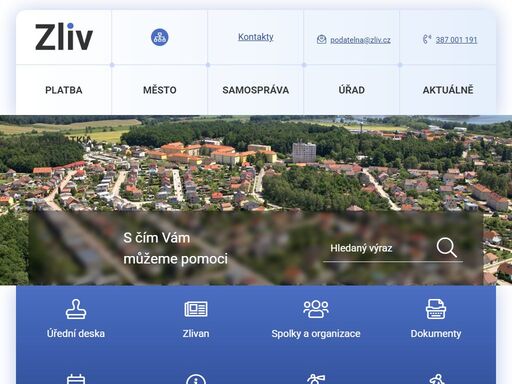Open the SAMOSPRÁVA menu
512x384 pixels.
click(256, 90)
